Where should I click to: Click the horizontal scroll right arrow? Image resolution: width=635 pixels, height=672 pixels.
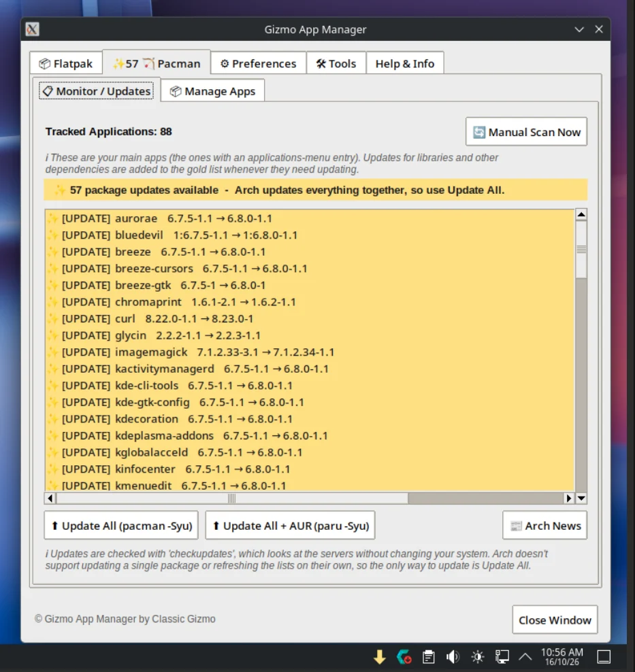coord(568,498)
